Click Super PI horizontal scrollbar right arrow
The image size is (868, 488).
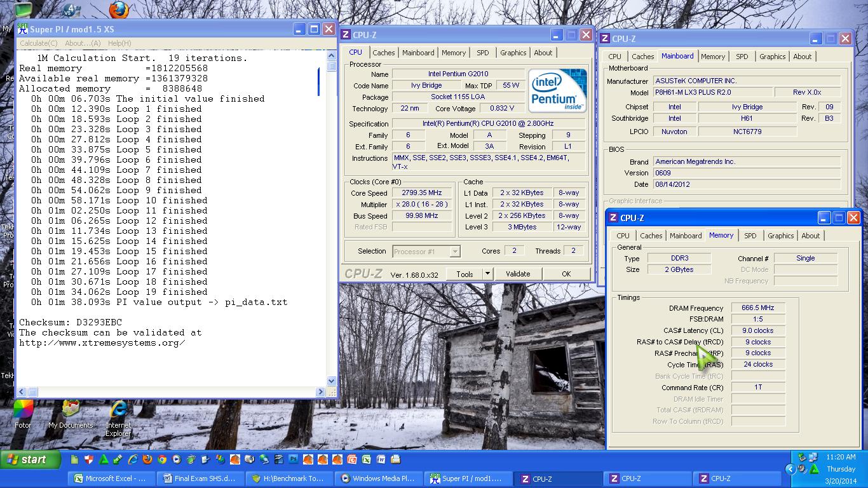(321, 392)
